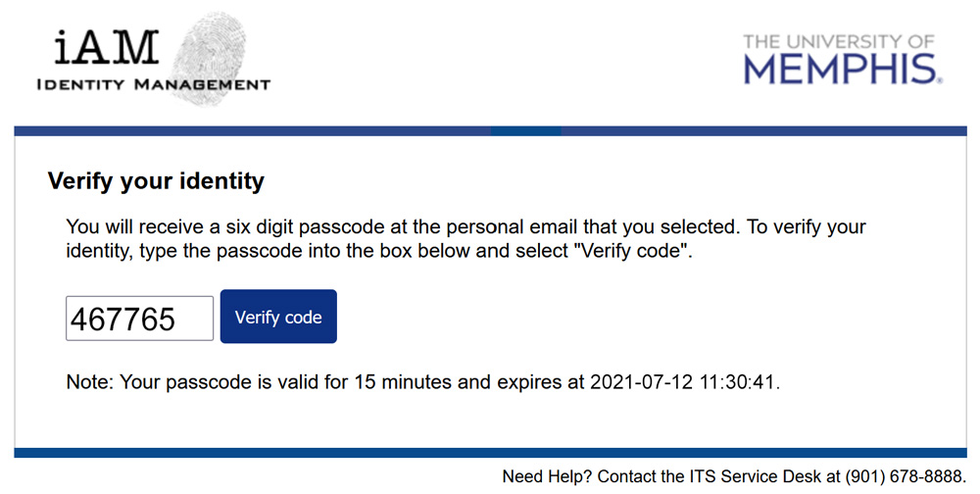This screenshot has width=980, height=494.
Task: Click the University of Memphis logo
Action: tap(842, 60)
